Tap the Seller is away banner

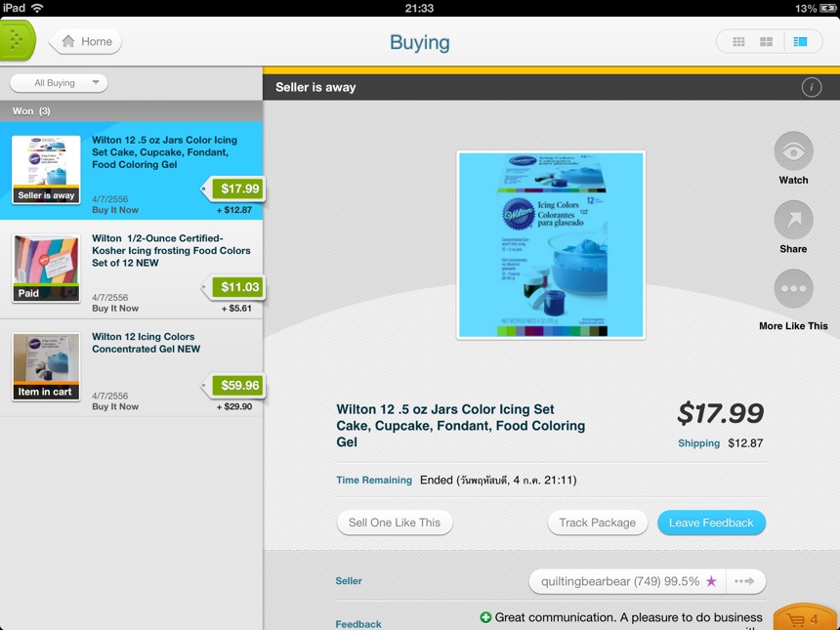(551, 87)
